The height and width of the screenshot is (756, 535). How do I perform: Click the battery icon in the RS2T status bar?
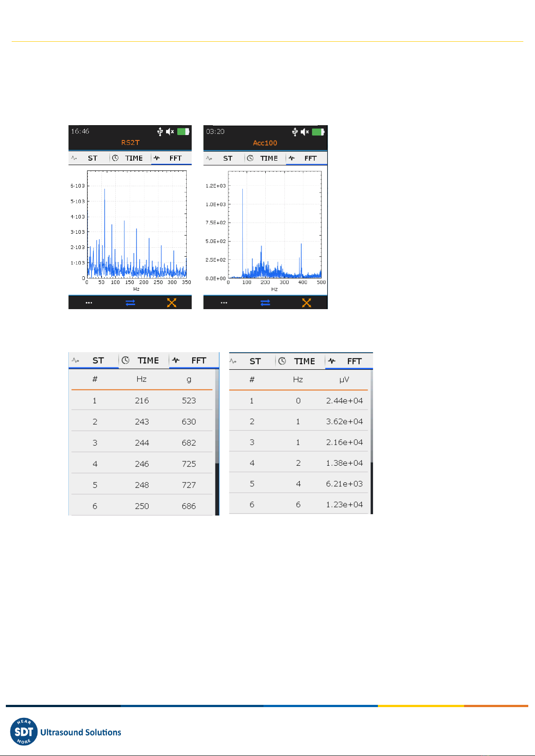[x=183, y=131]
